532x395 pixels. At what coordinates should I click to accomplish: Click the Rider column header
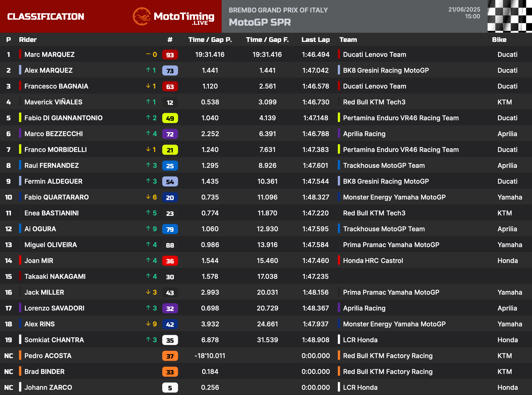point(28,40)
